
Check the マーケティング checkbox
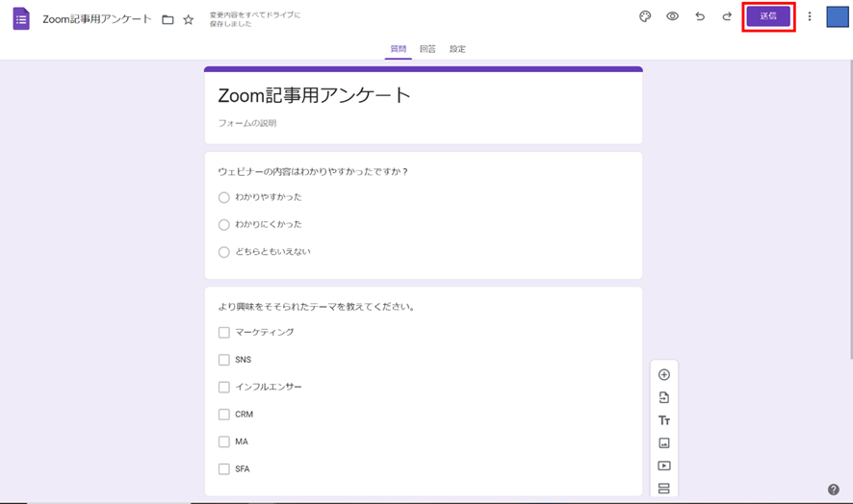tap(224, 332)
